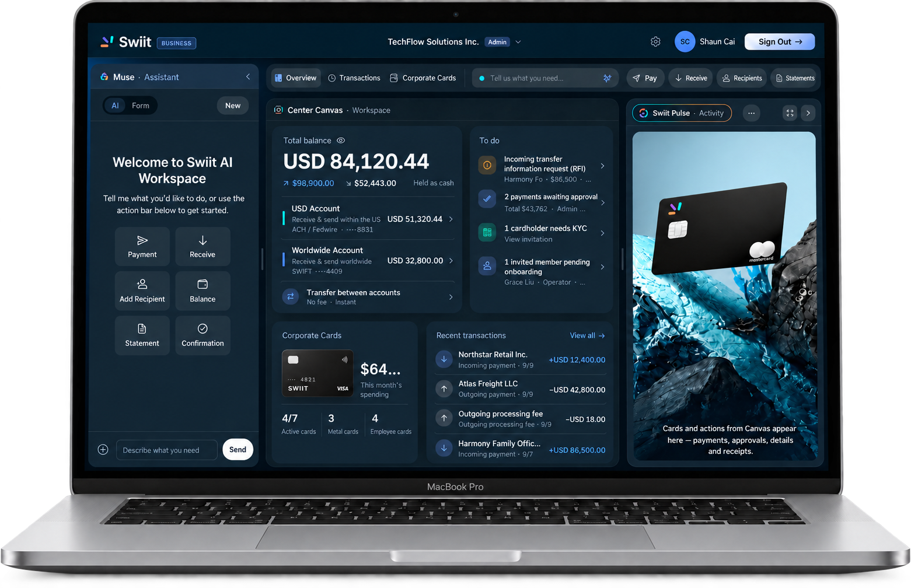The height and width of the screenshot is (588, 911).
Task: Click the AI sparkle icon in search bar
Action: coord(607,78)
